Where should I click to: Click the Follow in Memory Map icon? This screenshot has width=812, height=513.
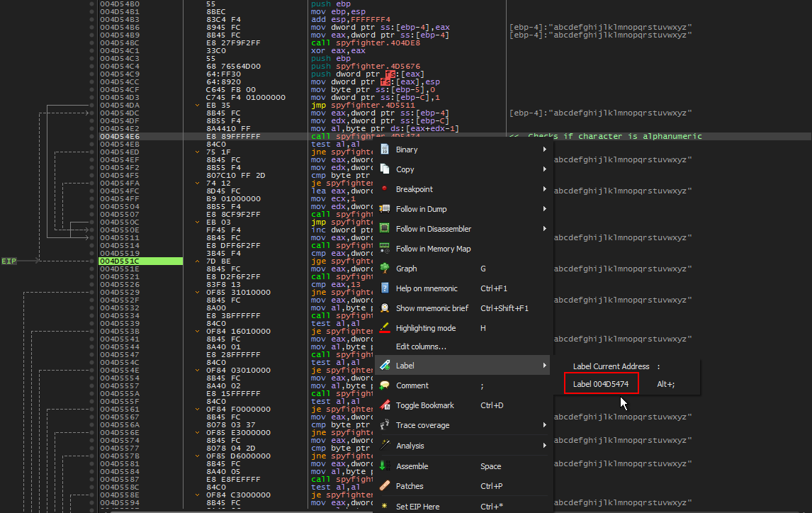coord(384,249)
